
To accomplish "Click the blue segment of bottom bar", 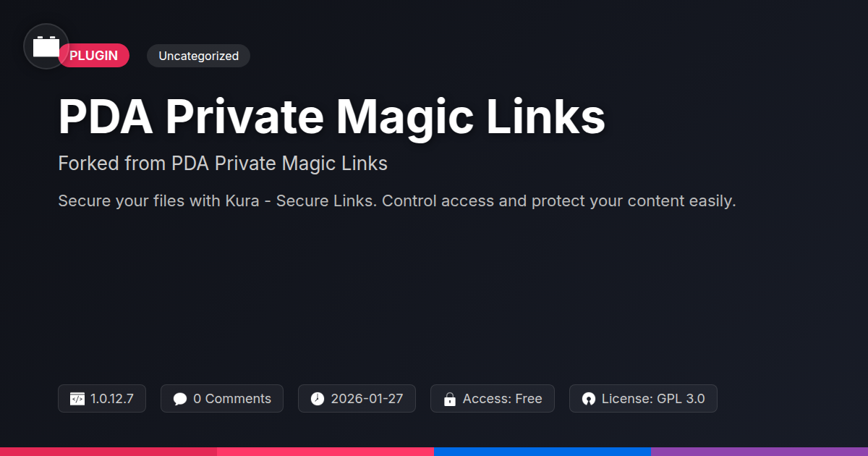I will coord(542,452).
